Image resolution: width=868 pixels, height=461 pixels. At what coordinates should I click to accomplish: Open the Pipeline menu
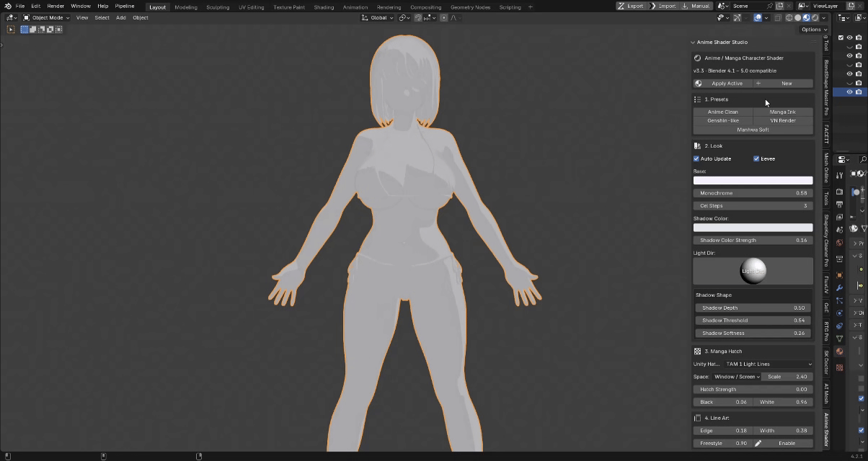[x=125, y=6]
